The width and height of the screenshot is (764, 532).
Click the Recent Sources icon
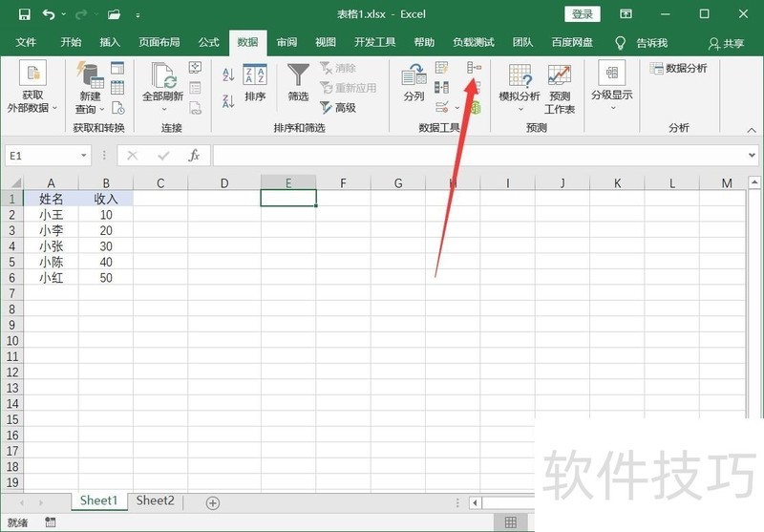click(x=117, y=108)
